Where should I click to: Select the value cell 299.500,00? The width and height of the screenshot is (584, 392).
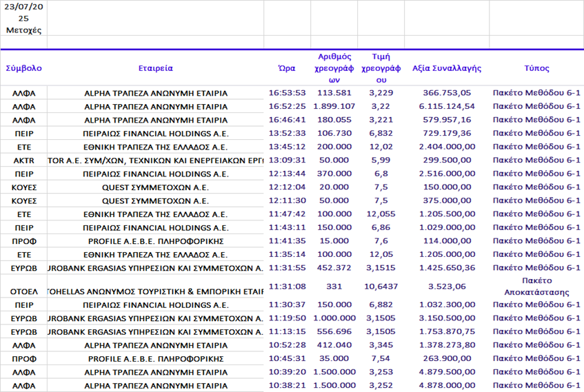pyautogui.click(x=447, y=160)
